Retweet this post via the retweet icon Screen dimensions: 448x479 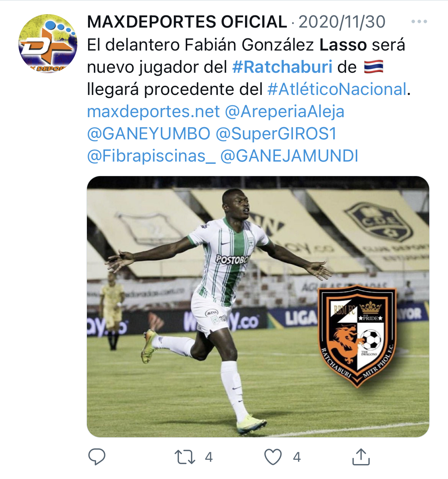(x=185, y=457)
